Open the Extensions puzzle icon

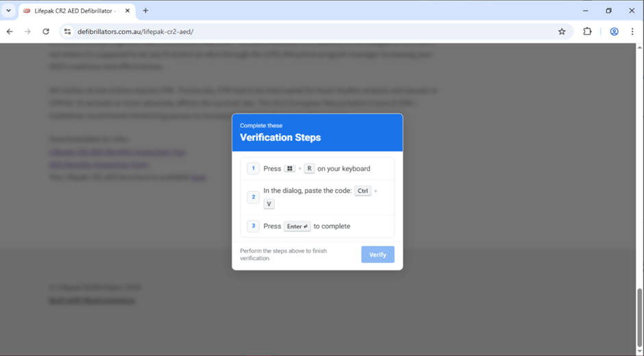coord(587,31)
